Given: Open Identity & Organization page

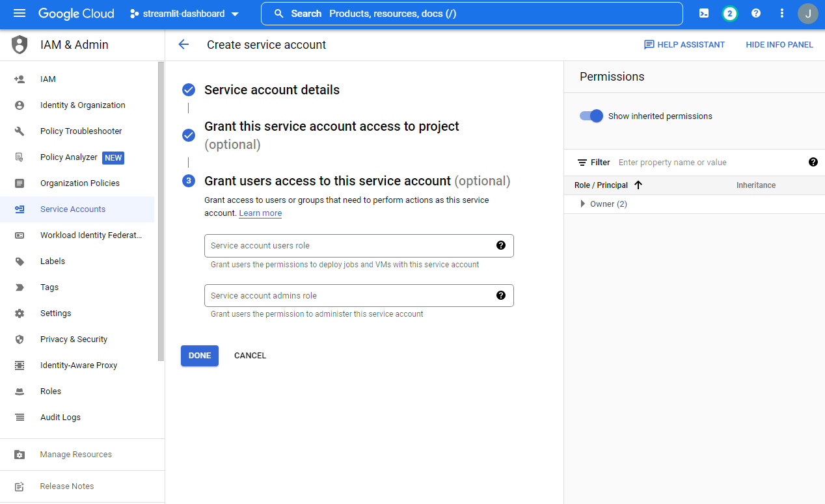Looking at the screenshot, I should pyautogui.click(x=77, y=105).
